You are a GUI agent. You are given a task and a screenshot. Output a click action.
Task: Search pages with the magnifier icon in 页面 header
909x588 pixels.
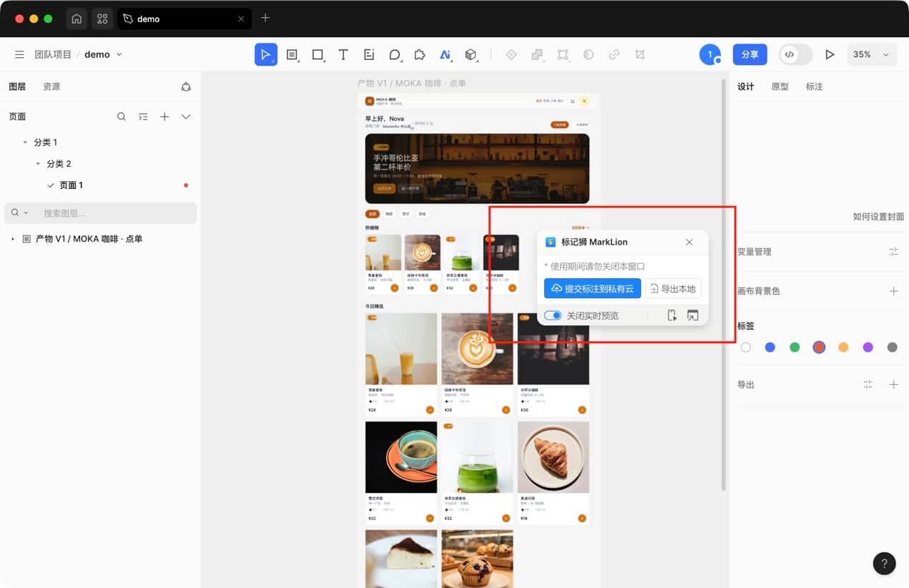click(x=122, y=117)
